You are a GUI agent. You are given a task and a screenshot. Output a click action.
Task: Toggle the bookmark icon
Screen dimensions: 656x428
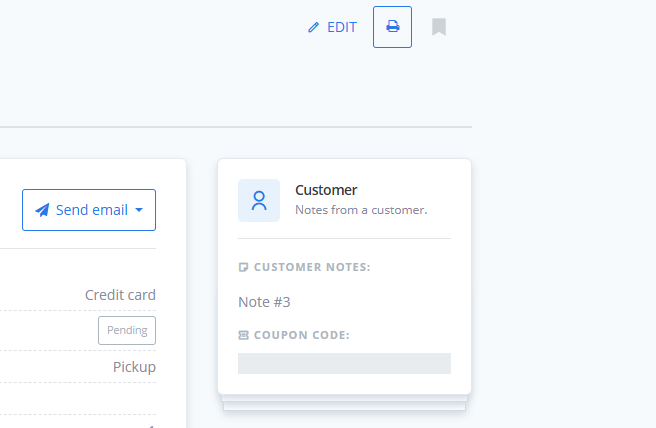tap(439, 27)
